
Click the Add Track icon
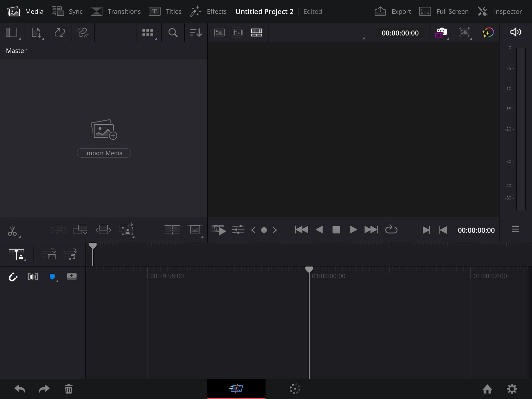(x=71, y=277)
